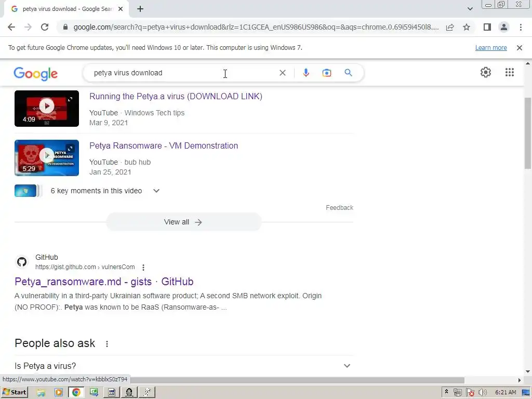The height and width of the screenshot is (399, 532).
Task: Click the scroll right arrow of horizontal scrollbar
Action: (520, 380)
